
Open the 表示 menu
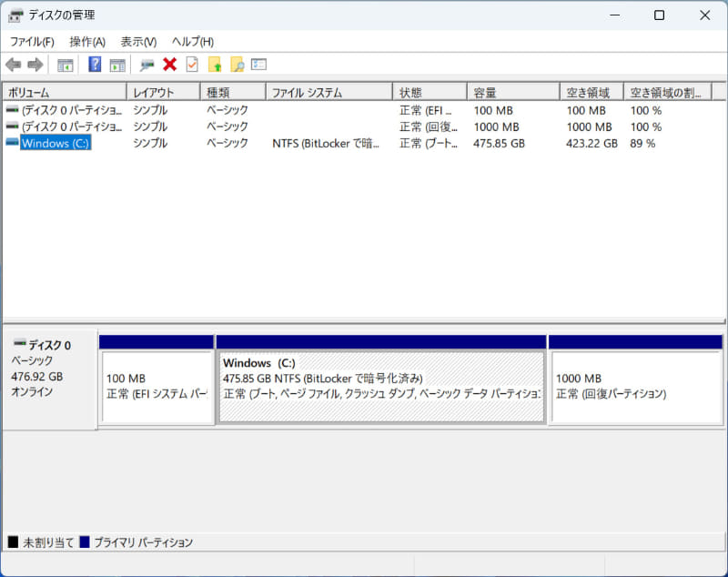coord(137,41)
